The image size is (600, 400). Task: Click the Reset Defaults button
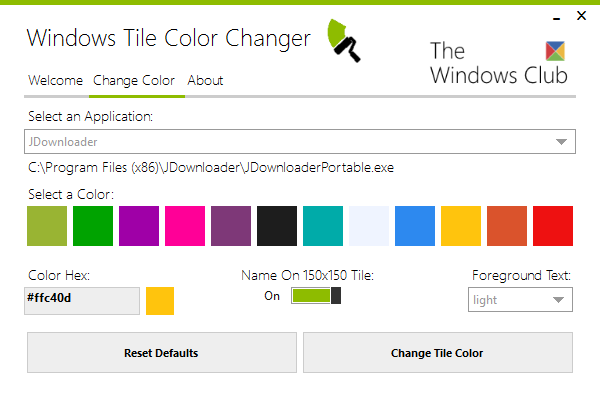(161, 353)
